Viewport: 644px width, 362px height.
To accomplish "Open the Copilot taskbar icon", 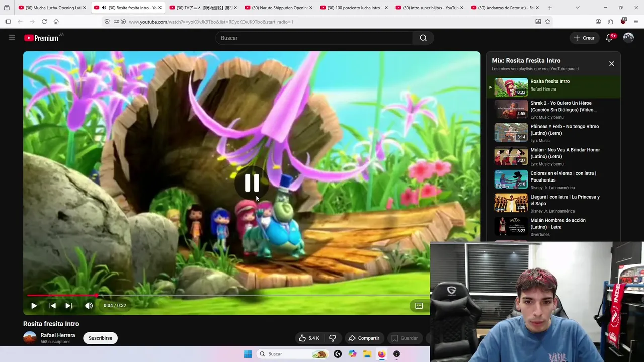I will (x=353, y=354).
